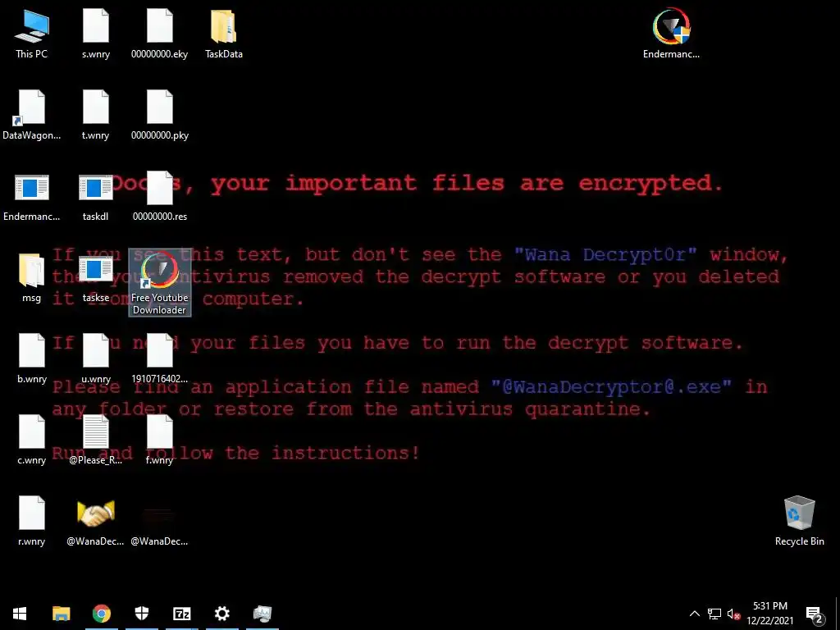Open the network status tray icon

tap(714, 614)
